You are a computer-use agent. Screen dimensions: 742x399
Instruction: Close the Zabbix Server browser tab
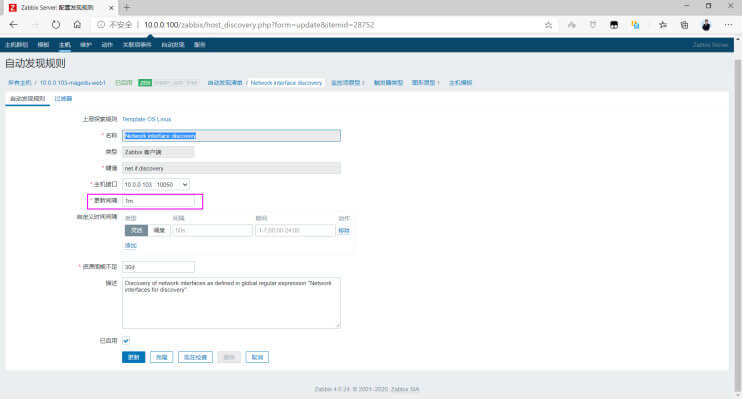click(111, 8)
